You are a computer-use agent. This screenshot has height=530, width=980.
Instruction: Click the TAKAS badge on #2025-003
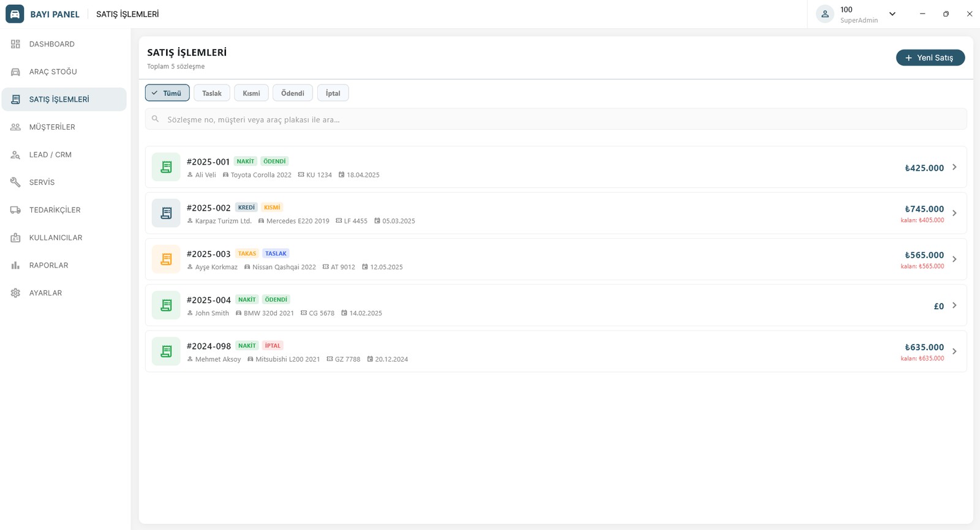(x=247, y=253)
